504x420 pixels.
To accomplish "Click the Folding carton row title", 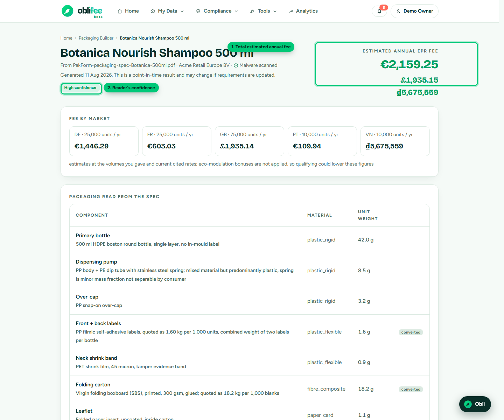I will pos(93,385).
